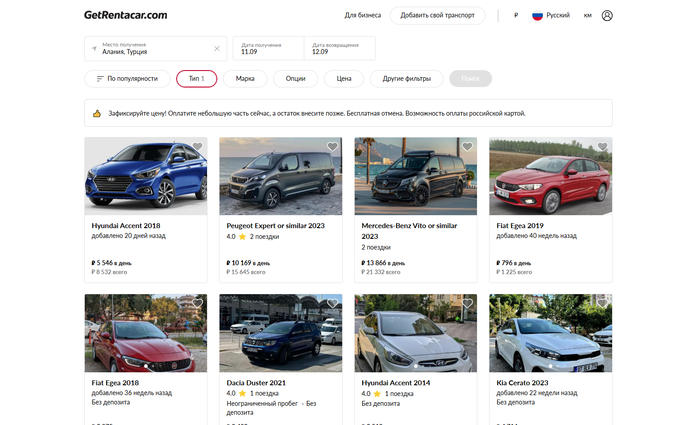Open the Для бизнеса link
Viewport: 700px width, 425px height.
[x=362, y=15]
